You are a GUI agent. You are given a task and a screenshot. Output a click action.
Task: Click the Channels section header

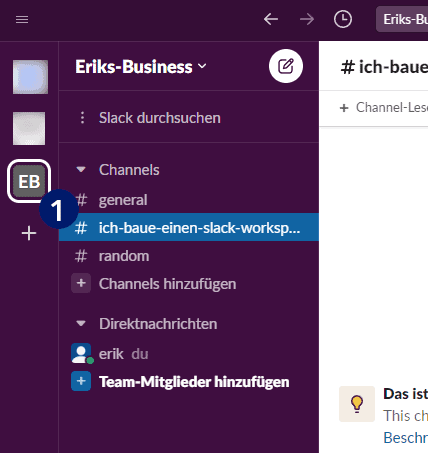tap(129, 170)
